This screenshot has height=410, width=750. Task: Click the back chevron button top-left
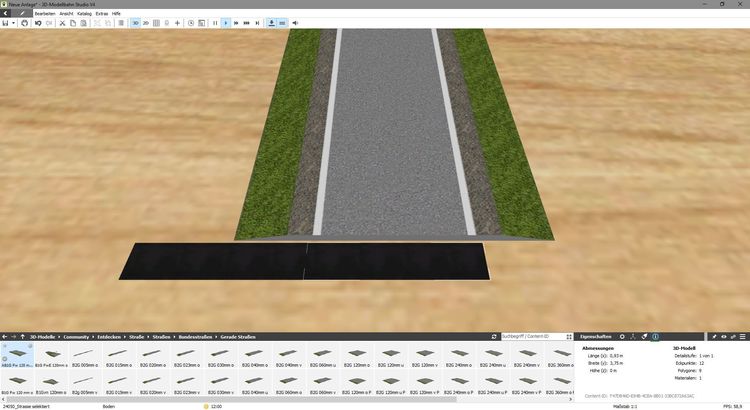[5, 13]
